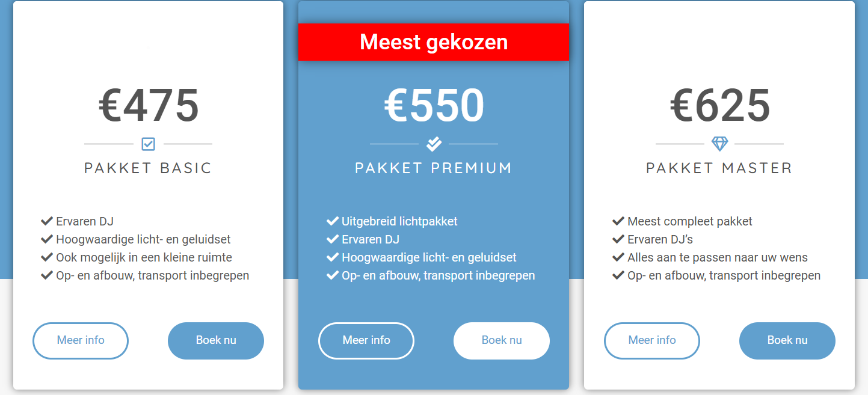Click the checkmark beside 'Alles aan te passen naar uw wens'
868x395 pixels.
tap(618, 257)
